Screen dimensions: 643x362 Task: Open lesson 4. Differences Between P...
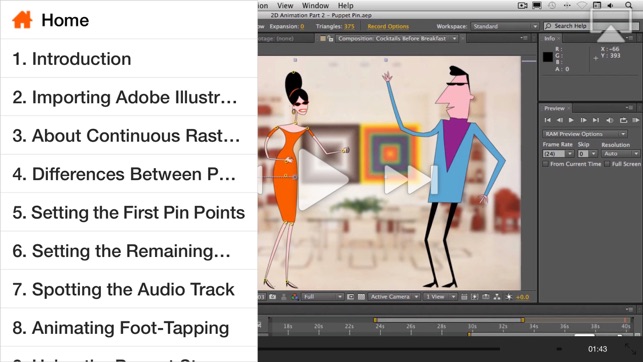(129, 174)
